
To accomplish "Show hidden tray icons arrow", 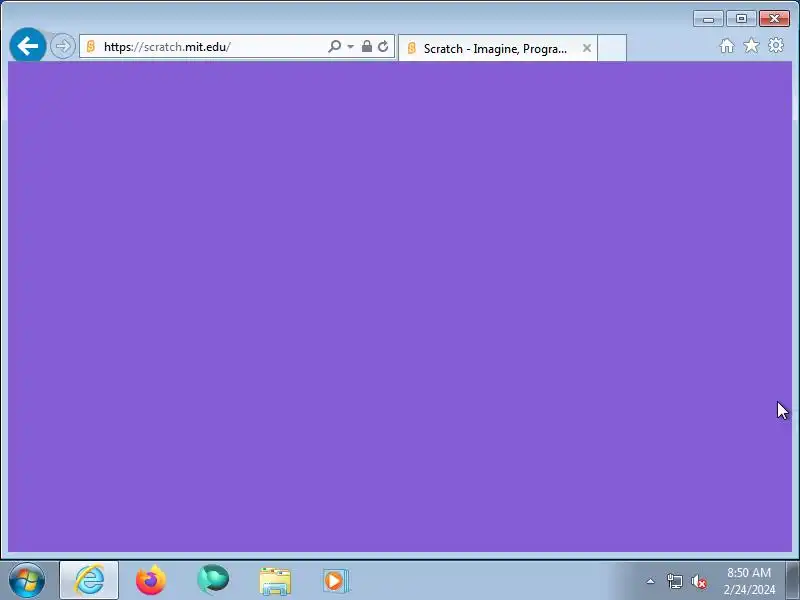I will (x=651, y=581).
